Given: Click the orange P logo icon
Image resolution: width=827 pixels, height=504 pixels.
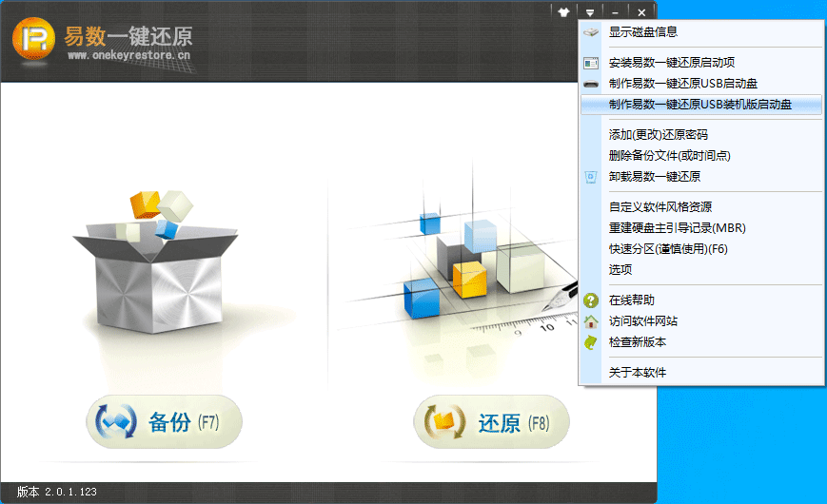Looking at the screenshot, I should pyautogui.click(x=33, y=38).
